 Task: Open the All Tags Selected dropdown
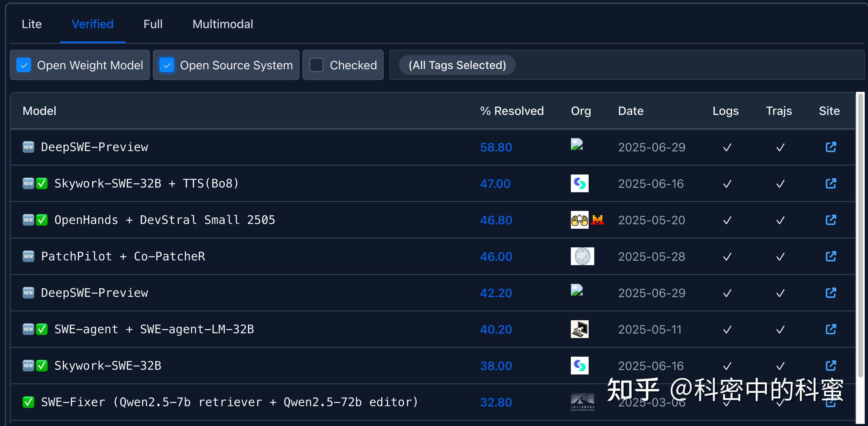point(457,65)
